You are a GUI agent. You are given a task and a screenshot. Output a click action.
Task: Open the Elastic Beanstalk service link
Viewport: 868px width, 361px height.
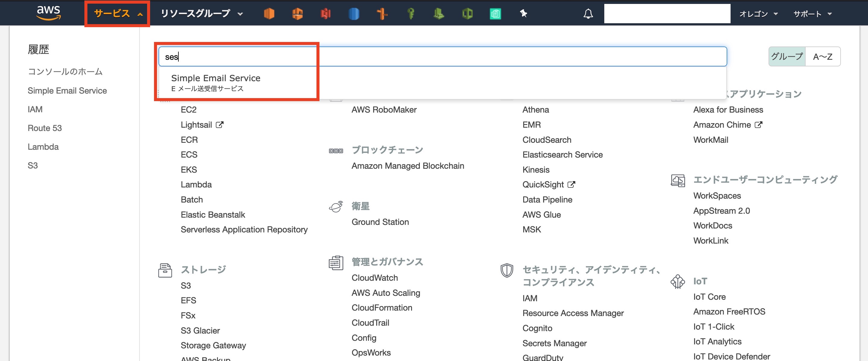tap(212, 215)
